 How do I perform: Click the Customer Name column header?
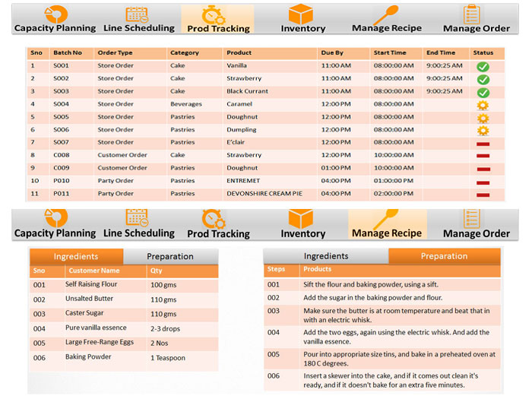[94, 271]
